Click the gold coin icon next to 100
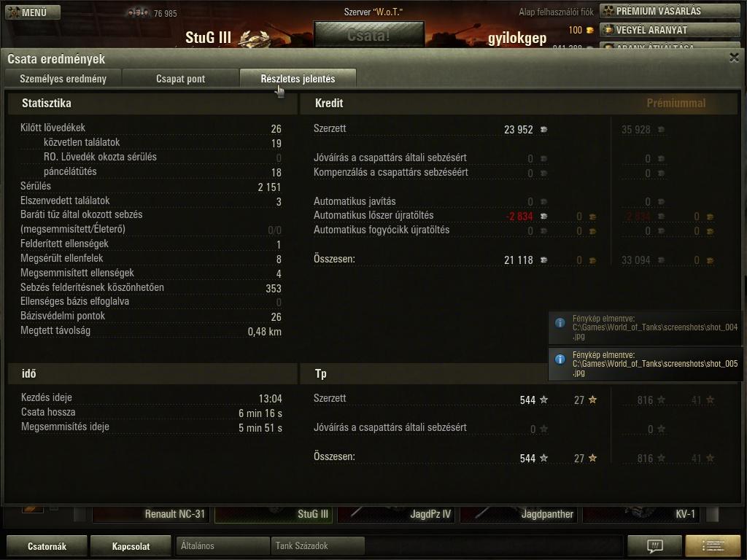The height and width of the screenshot is (560, 747). coord(589,31)
